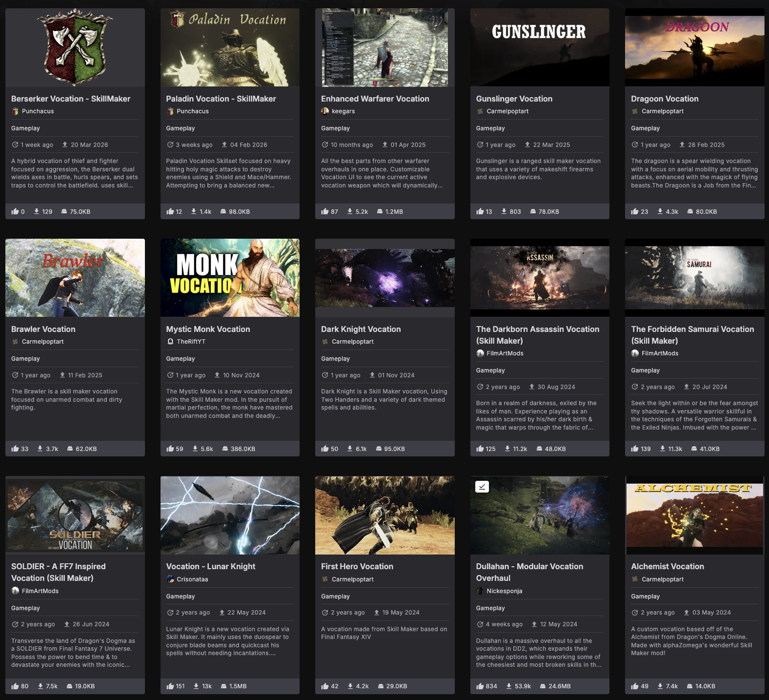Open the Berserker Vocation - SkillMaker mod page
The height and width of the screenshot is (700, 769).
pos(71,99)
